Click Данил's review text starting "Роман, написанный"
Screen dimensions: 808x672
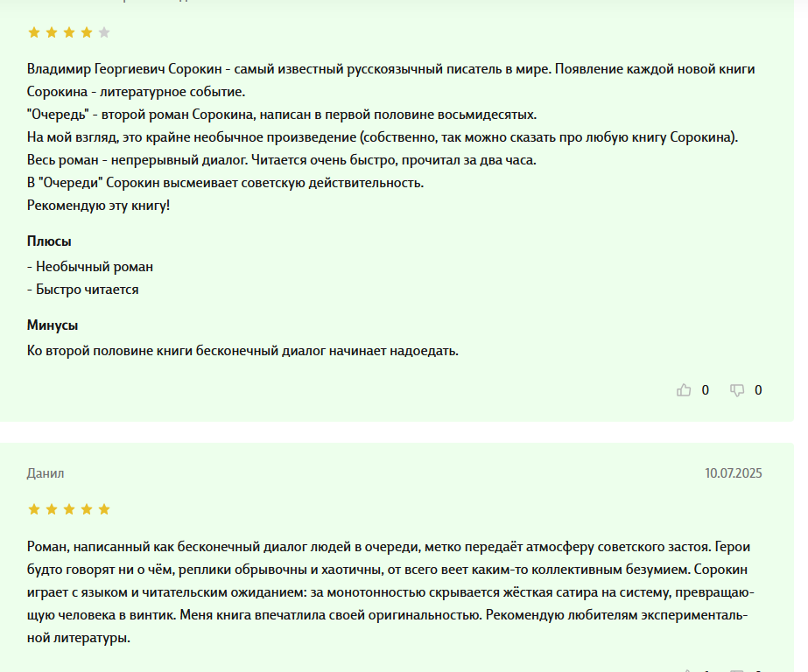[390, 592]
